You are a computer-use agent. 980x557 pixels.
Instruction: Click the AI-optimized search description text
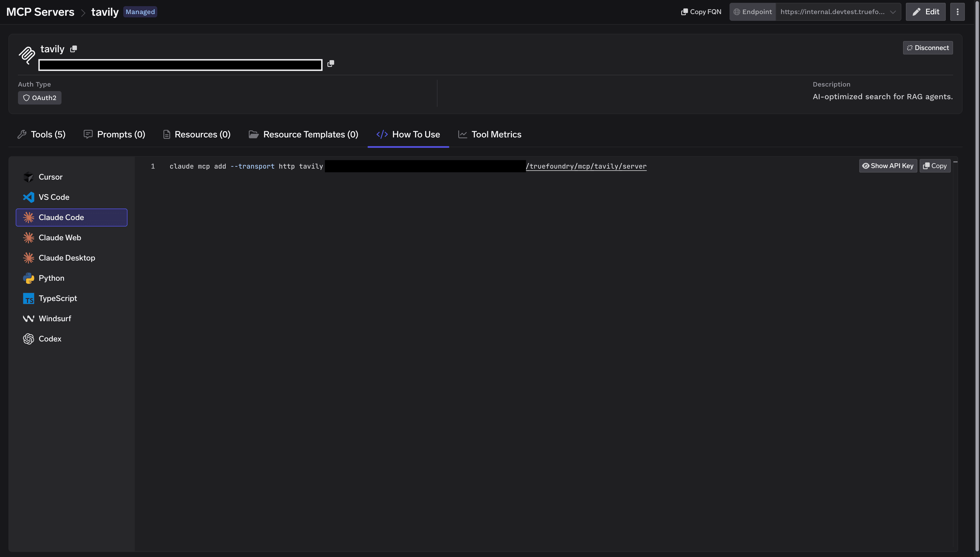[883, 97]
